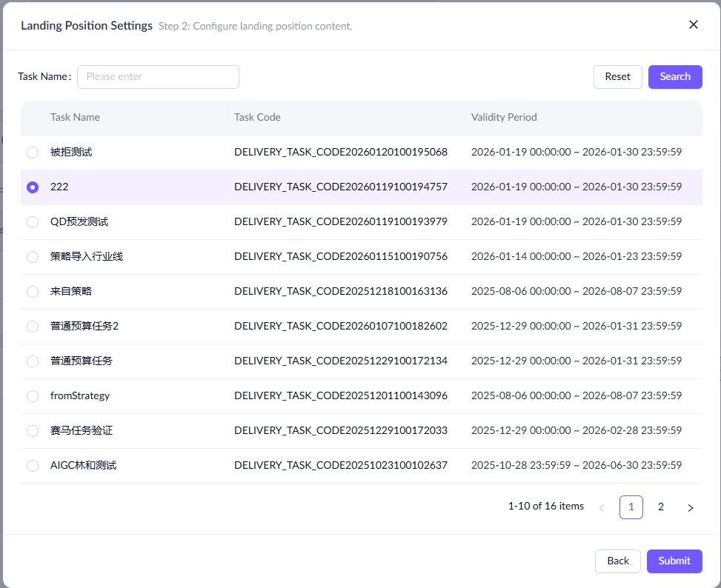Pick the 来自策略 task option

[x=33, y=292]
